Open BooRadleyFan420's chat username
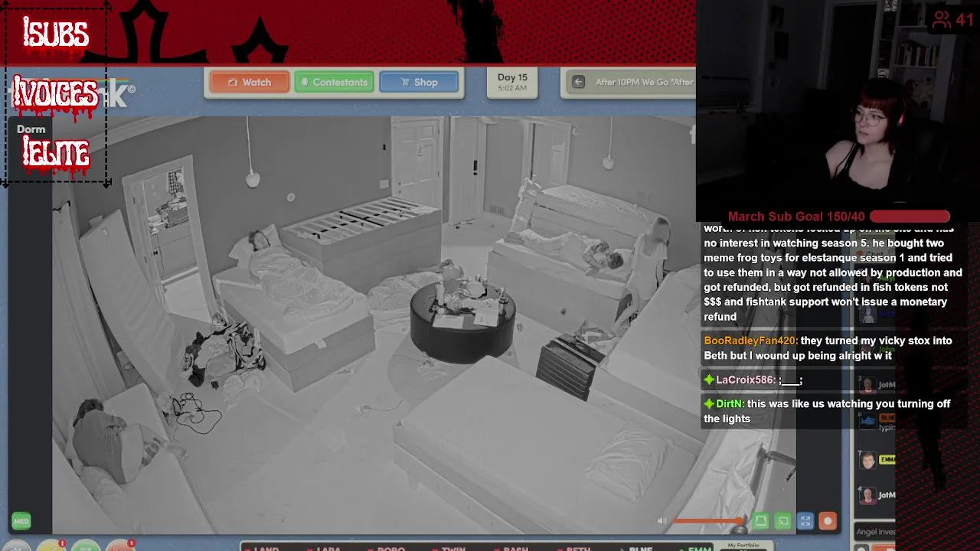The image size is (980, 551). 750,341
